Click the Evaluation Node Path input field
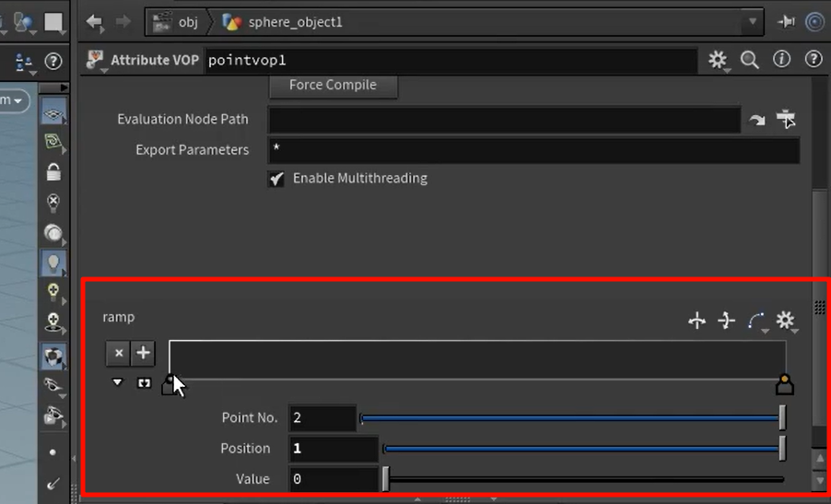The width and height of the screenshot is (831, 504). pos(504,120)
